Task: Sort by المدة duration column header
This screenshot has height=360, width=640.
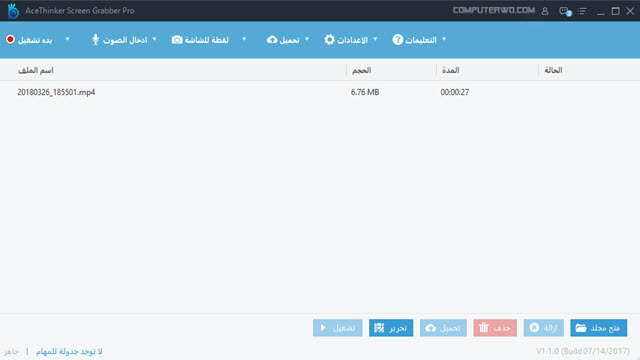Action: pyautogui.click(x=451, y=70)
